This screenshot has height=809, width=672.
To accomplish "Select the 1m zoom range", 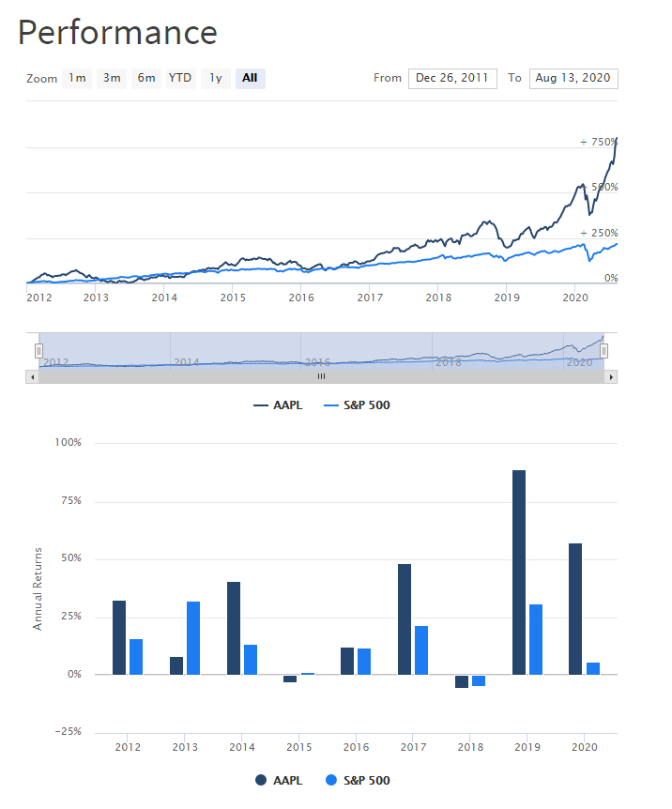I will tap(77, 79).
